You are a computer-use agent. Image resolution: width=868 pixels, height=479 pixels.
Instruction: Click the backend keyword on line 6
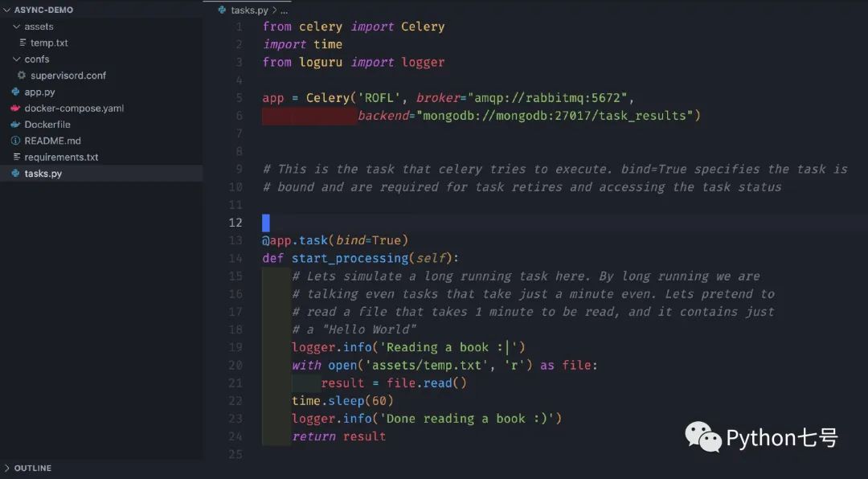coord(383,116)
